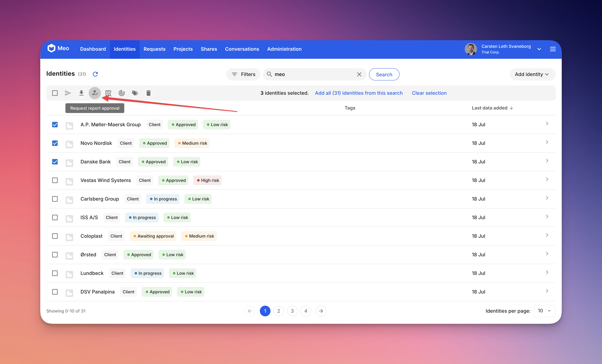Click the radar monitoring icon in toolbar
This screenshot has width=602, height=364.
tap(122, 93)
